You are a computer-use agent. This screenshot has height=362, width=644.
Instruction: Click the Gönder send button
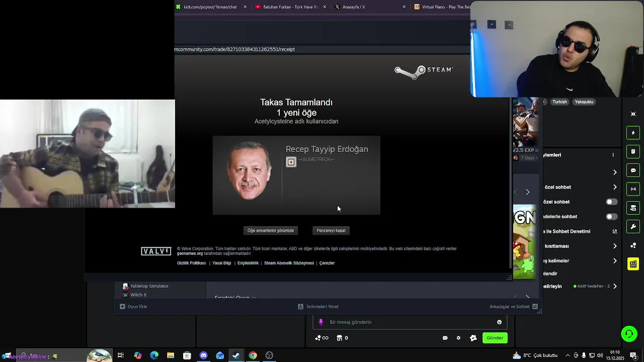pos(495,338)
